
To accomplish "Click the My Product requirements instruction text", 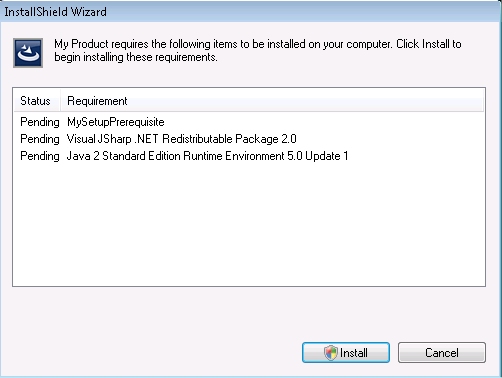I will point(258,50).
